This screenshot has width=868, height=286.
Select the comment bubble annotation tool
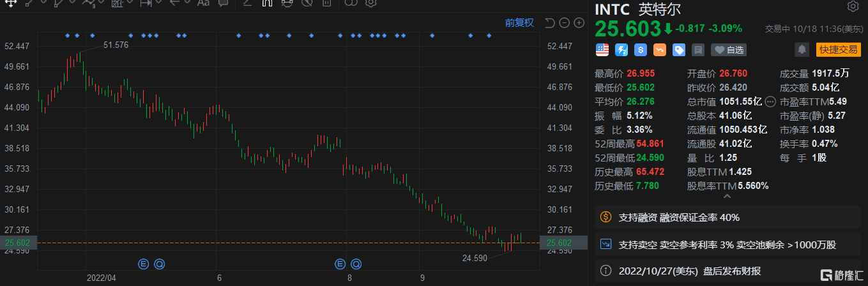pos(223,3)
